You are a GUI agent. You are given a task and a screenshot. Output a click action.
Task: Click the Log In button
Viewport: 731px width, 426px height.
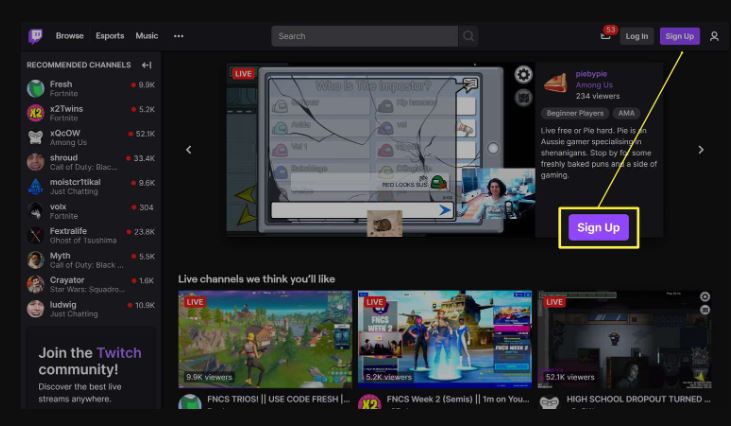point(637,36)
